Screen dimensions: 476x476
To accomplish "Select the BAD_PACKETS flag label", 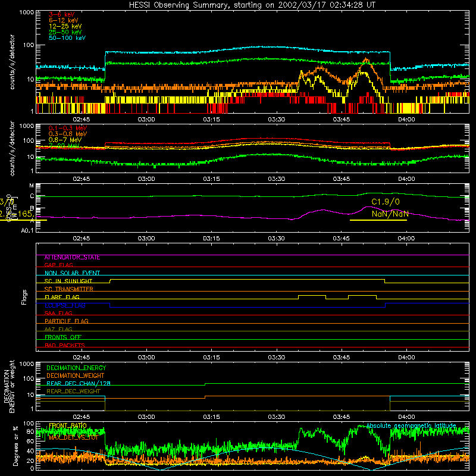I will [65, 345].
